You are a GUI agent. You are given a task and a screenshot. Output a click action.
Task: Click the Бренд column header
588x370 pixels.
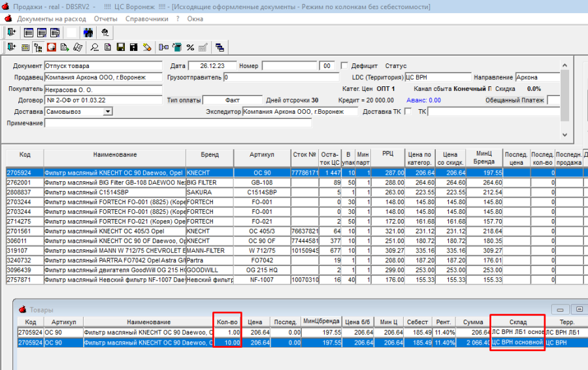tap(210, 158)
